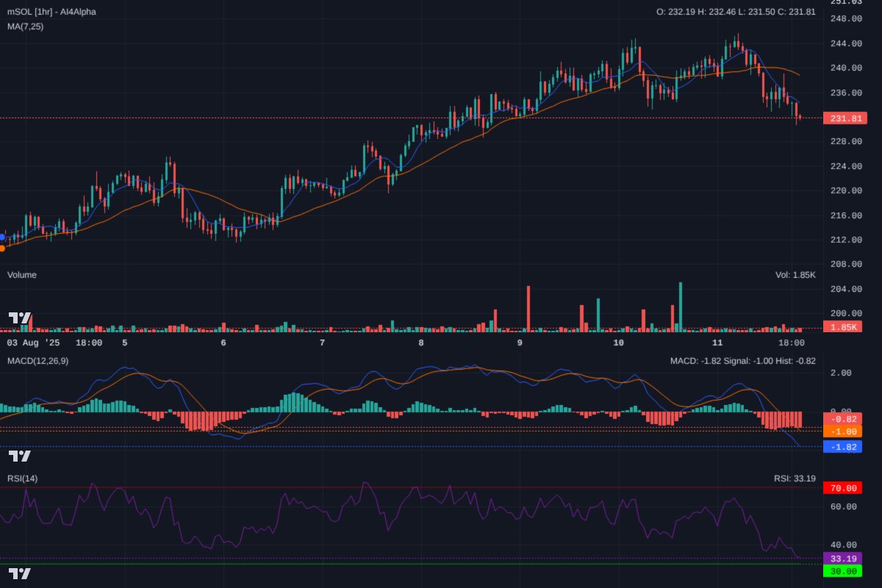Click the 60.00 RSI axis label
The height and width of the screenshot is (588, 882).
[x=844, y=507]
